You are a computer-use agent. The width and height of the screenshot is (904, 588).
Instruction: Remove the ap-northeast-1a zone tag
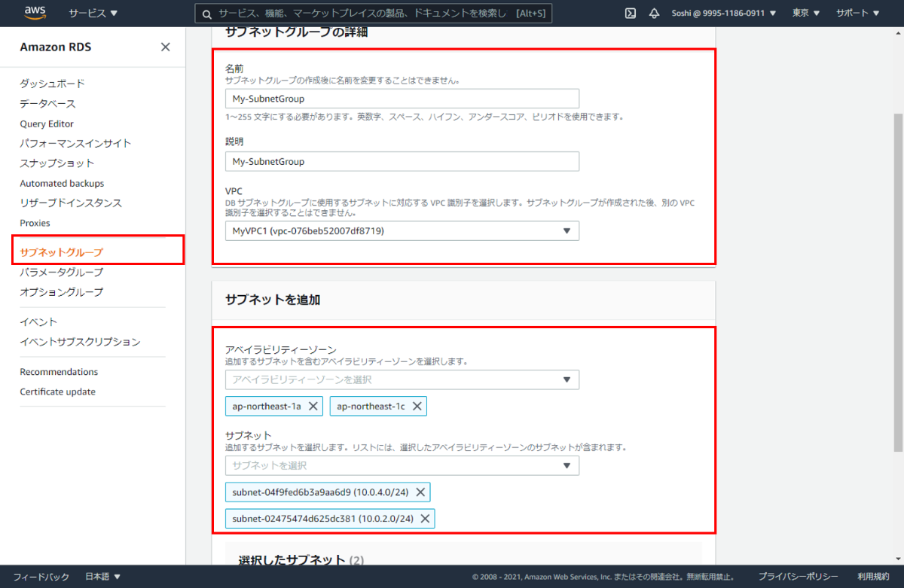(313, 407)
